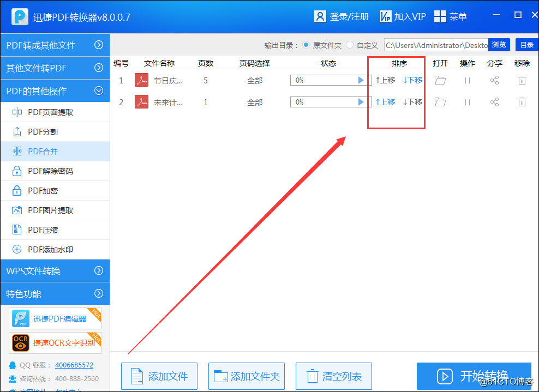Open the 目录 output directory
The width and height of the screenshot is (539, 392).
526,45
